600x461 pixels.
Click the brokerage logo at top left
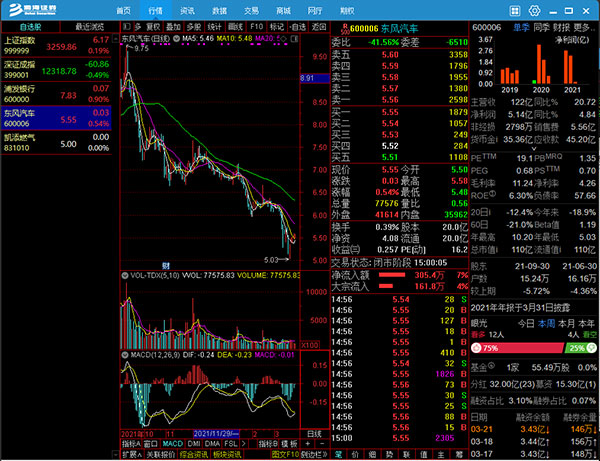(x=33, y=10)
